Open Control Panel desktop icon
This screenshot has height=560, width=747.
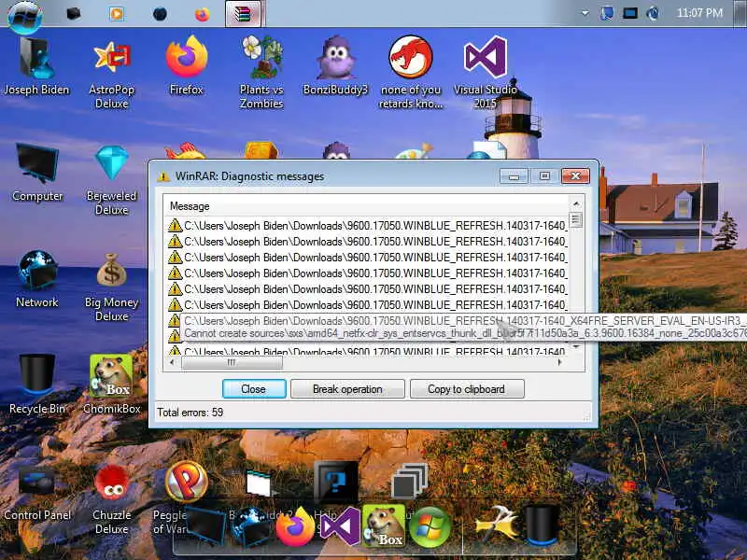[x=37, y=493]
